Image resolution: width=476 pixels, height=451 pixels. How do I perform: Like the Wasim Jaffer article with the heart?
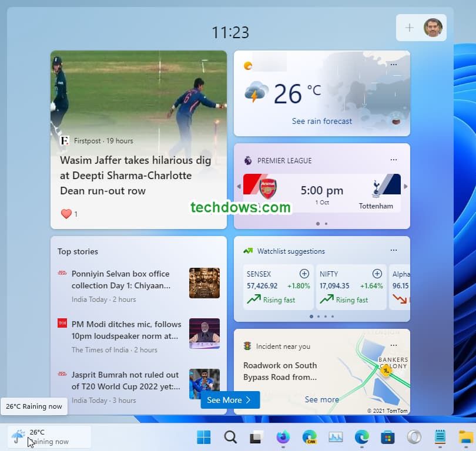point(66,214)
